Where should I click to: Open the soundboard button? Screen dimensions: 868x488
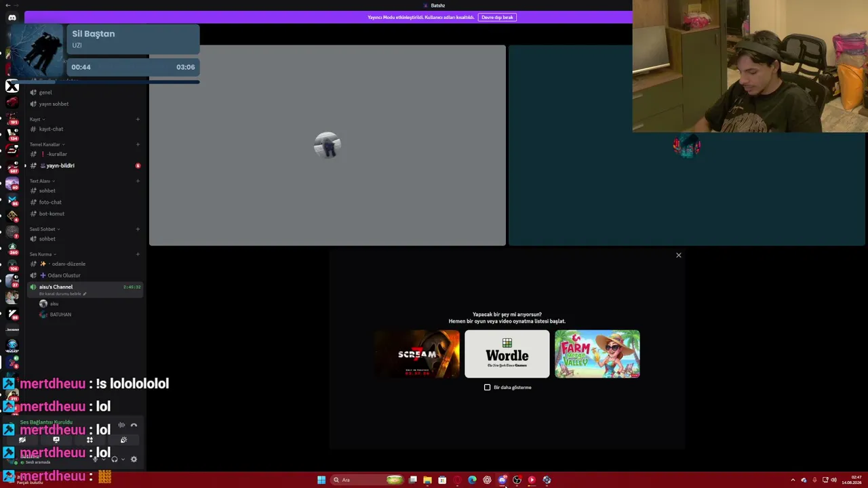point(123,440)
